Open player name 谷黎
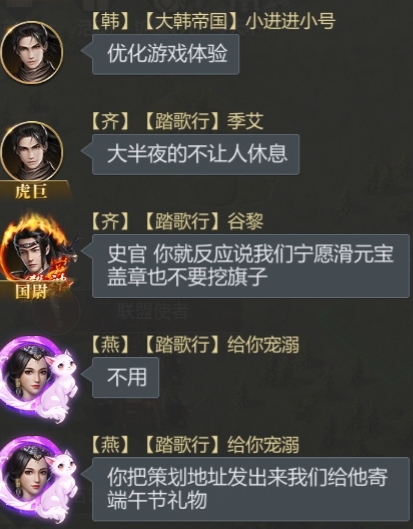 245,222
